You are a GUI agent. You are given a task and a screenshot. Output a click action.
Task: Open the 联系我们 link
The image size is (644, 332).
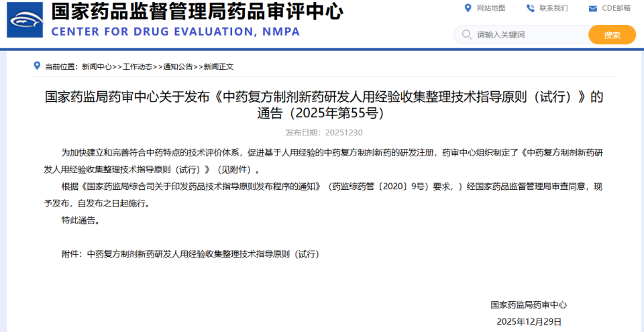[553, 8]
